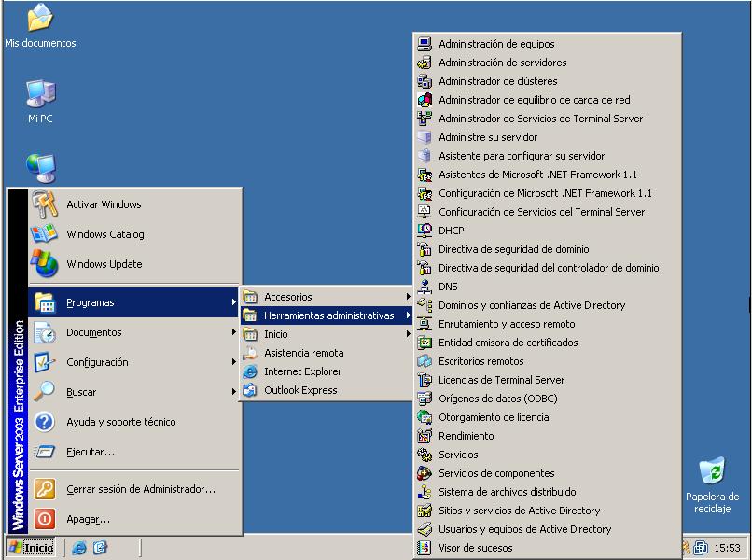The image size is (752, 560).
Task: Select Asistencia remota menu entry
Action: pyautogui.click(x=327, y=353)
